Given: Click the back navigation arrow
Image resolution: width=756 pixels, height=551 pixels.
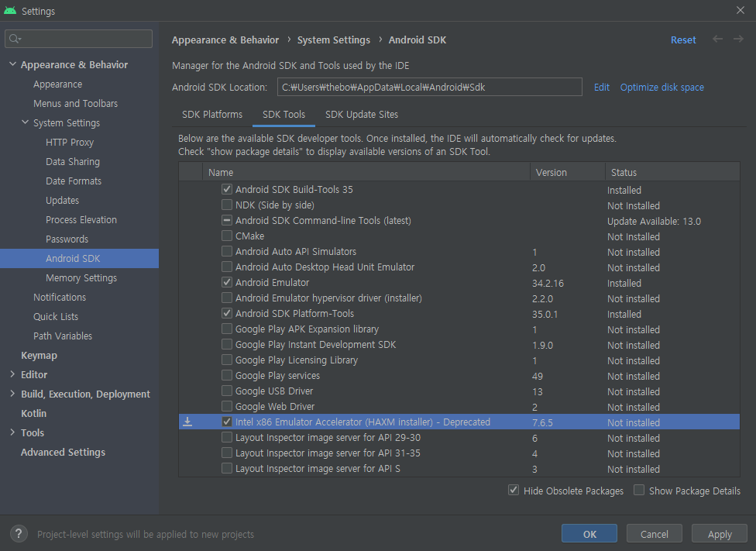Looking at the screenshot, I should [x=717, y=39].
